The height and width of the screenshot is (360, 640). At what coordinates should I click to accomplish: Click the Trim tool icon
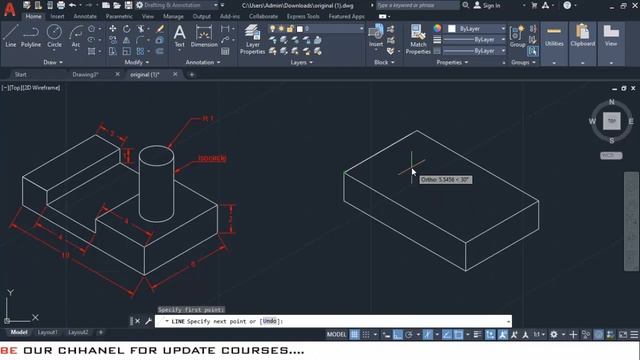pos(141,29)
